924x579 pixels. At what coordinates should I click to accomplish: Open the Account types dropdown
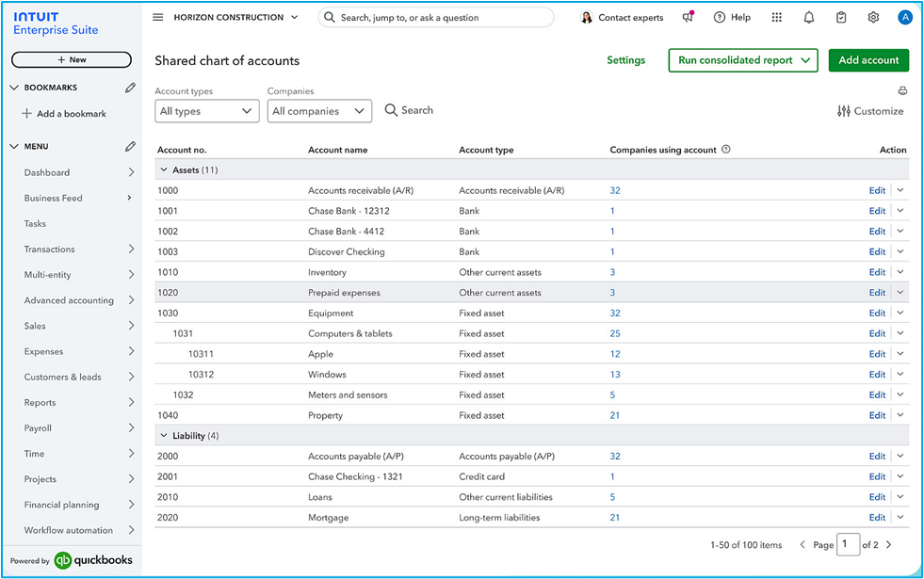(x=207, y=111)
